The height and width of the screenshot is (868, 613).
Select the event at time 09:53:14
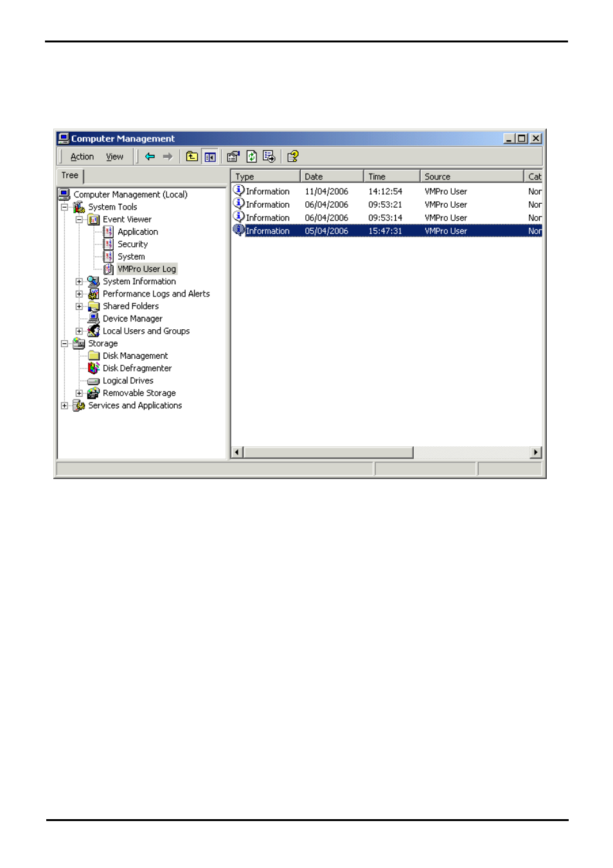[x=387, y=218]
